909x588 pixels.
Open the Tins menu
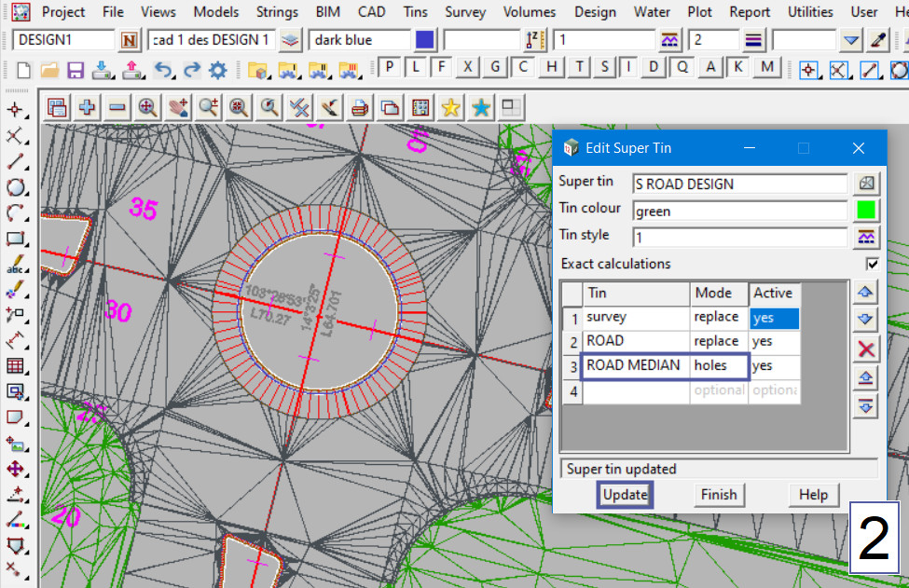[416, 12]
